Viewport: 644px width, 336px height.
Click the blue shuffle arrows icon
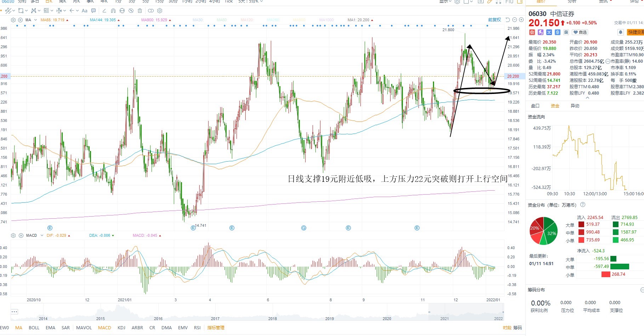(549, 32)
